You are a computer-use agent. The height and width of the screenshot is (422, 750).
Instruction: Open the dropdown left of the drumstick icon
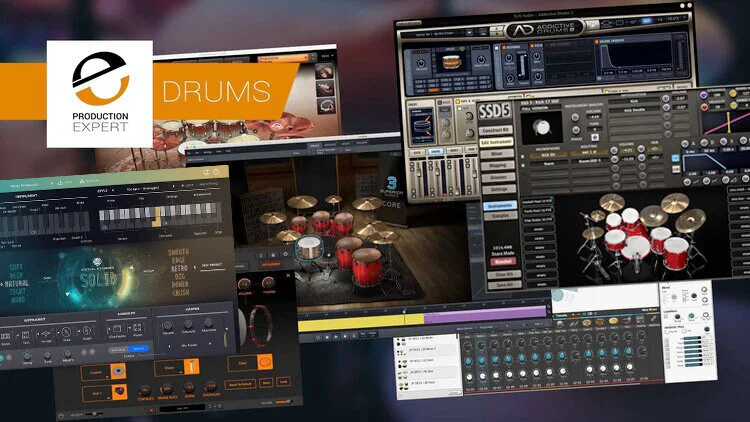click(169, 368)
